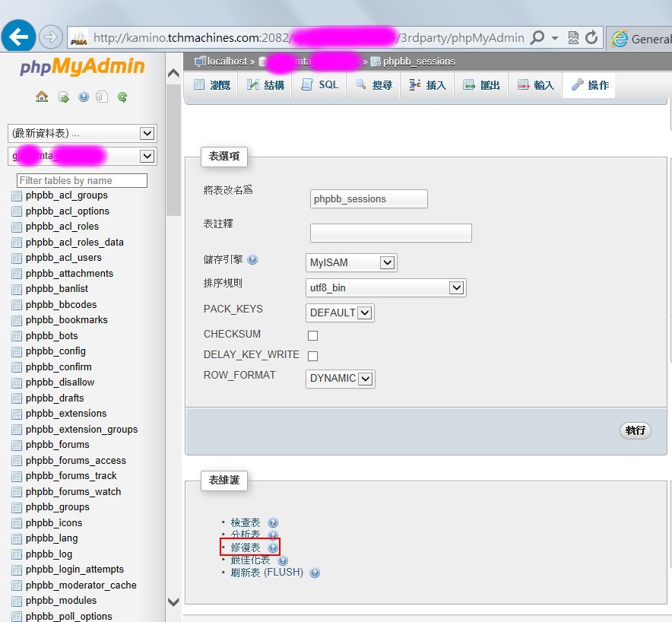Open the 最新資料表 recent tables dropdown
The width and height of the screenshot is (672, 622).
click(82, 133)
